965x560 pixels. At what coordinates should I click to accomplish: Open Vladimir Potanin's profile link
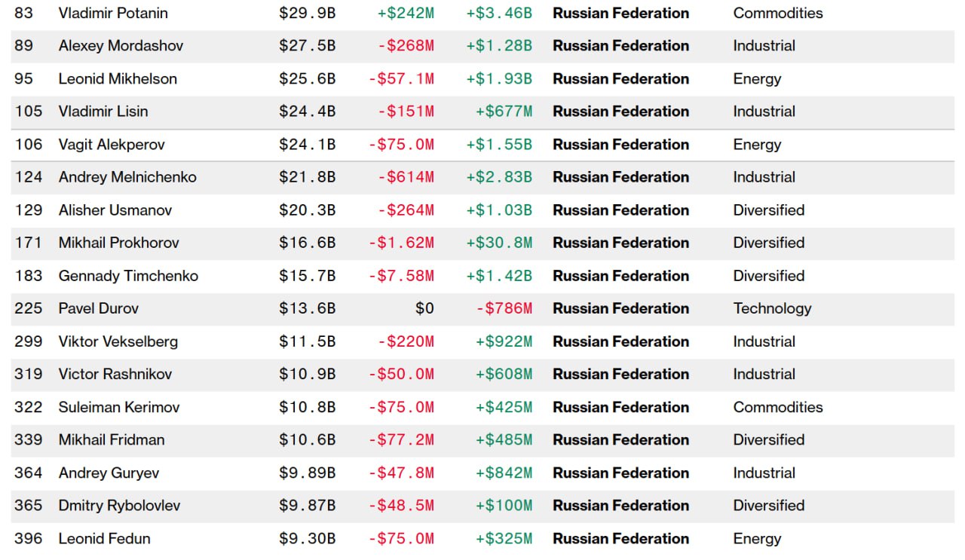point(113,13)
